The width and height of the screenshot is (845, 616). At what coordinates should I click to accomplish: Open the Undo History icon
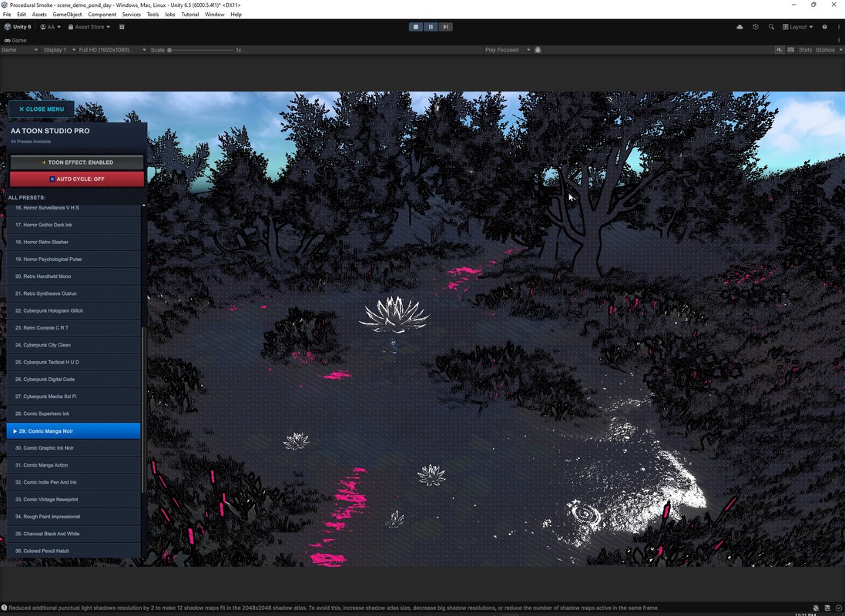[x=756, y=27]
